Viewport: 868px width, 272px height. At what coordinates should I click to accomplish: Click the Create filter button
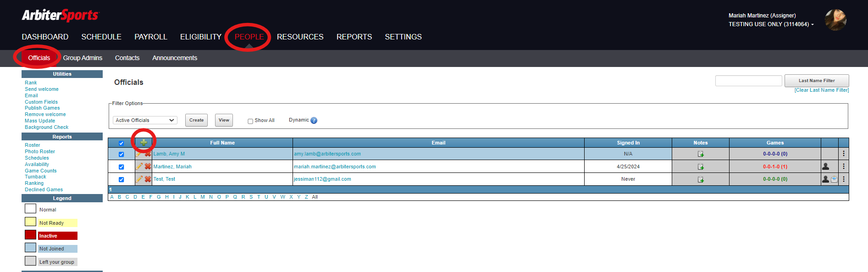click(x=197, y=120)
